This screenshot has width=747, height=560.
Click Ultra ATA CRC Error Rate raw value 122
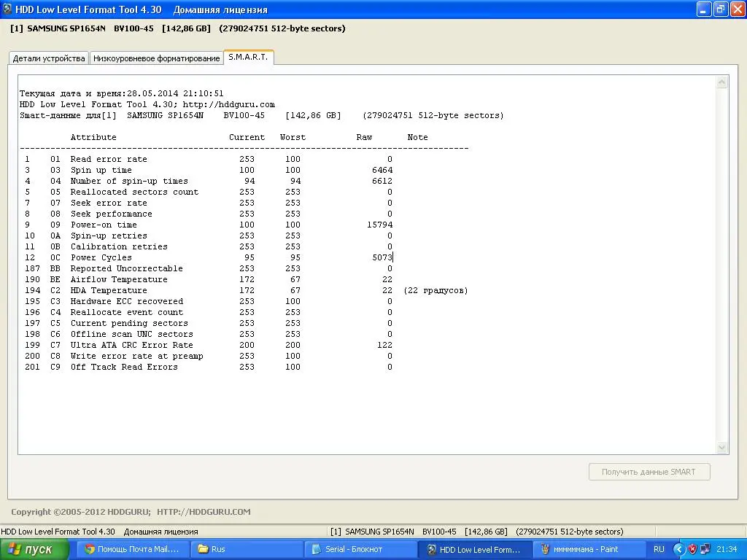click(384, 345)
